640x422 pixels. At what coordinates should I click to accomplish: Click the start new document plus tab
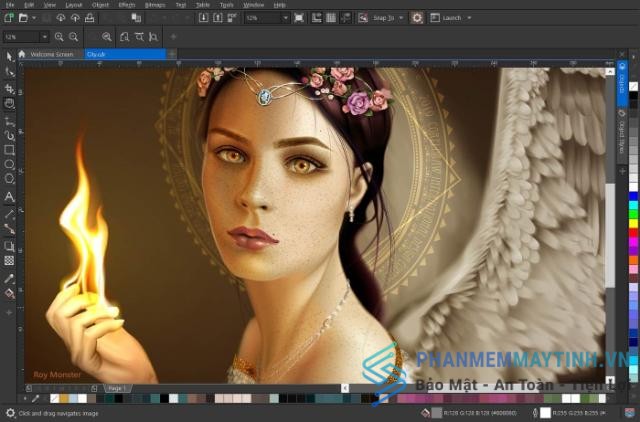coord(172,54)
